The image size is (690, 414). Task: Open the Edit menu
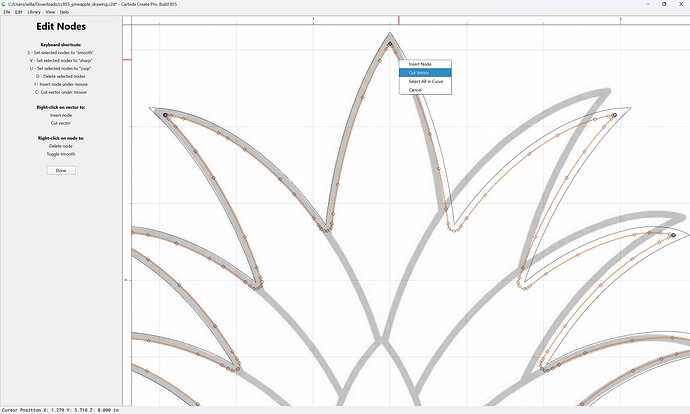pos(18,12)
